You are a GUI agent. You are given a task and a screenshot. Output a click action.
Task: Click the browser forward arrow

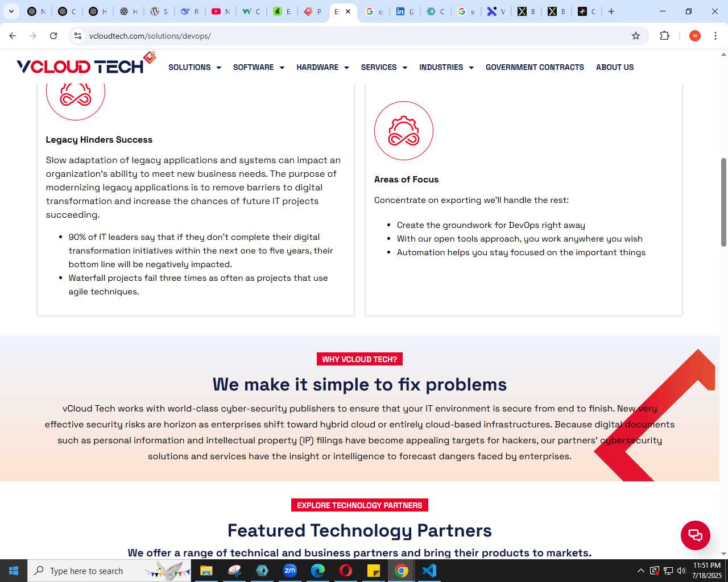(33, 36)
